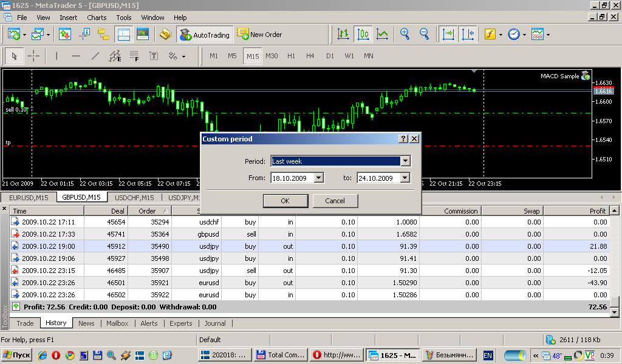Draw a vertical line tool
Viewport: 622px width, 364px height.
pyautogui.click(x=56, y=56)
